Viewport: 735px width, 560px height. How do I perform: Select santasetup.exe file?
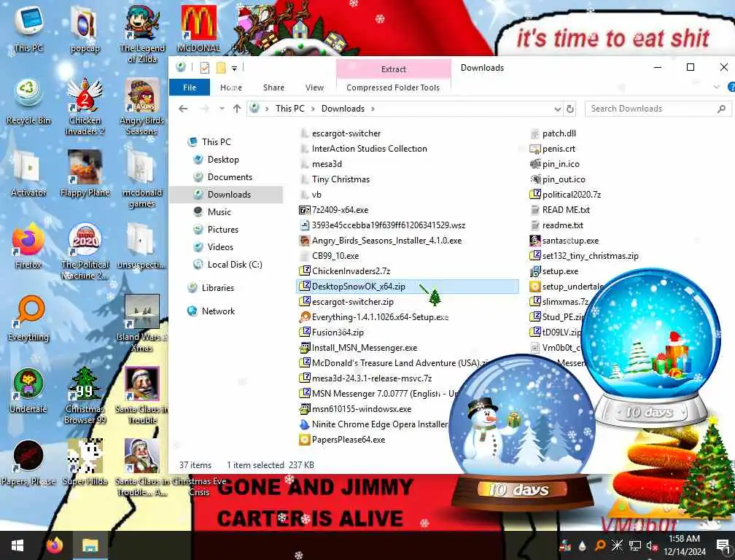(570, 241)
